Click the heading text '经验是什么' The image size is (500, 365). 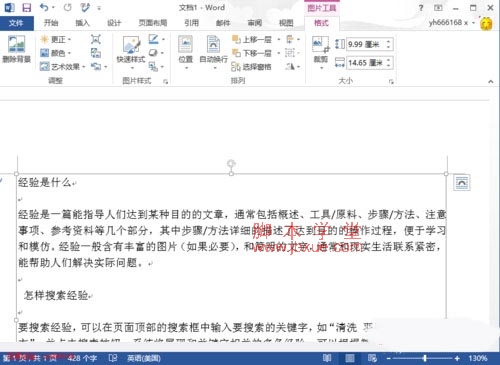45,182
